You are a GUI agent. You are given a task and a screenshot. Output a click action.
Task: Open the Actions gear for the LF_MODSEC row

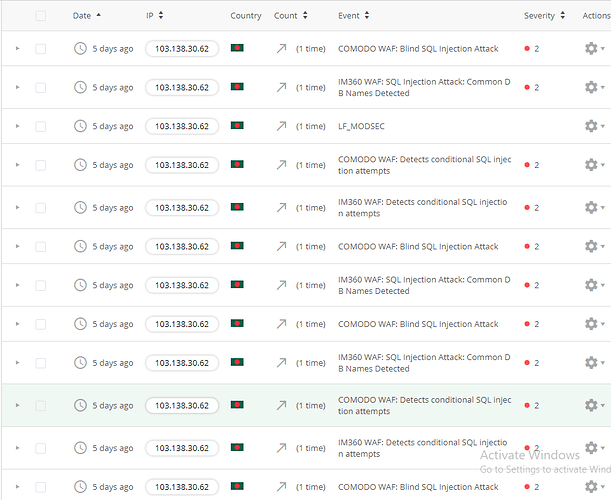(x=594, y=126)
